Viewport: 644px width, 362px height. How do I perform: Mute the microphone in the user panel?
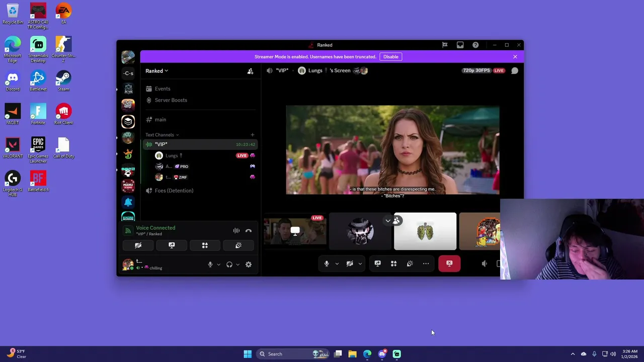(x=210, y=264)
